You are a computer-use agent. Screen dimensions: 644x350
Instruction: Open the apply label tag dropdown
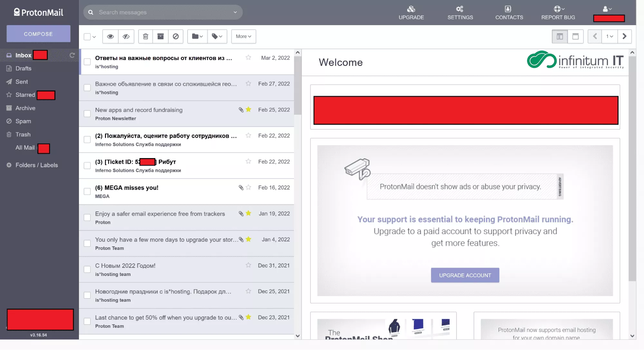coord(217,36)
